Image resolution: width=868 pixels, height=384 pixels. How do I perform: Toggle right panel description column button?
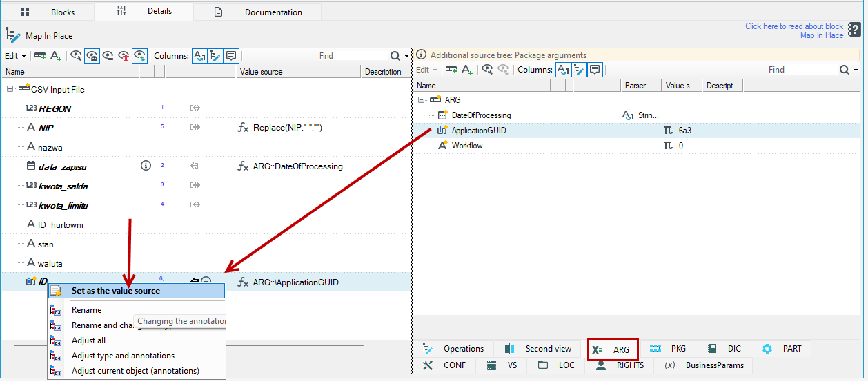pyautogui.click(x=595, y=70)
